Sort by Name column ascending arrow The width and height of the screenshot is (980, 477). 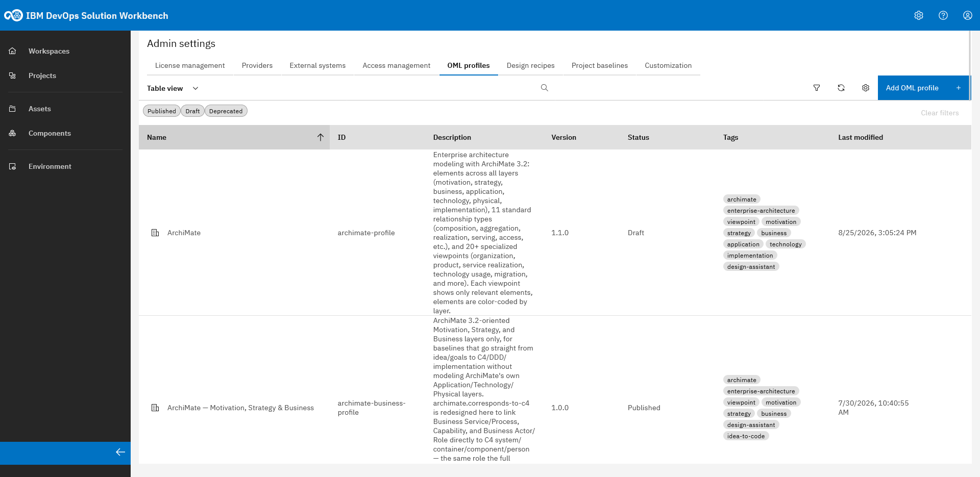pos(321,137)
